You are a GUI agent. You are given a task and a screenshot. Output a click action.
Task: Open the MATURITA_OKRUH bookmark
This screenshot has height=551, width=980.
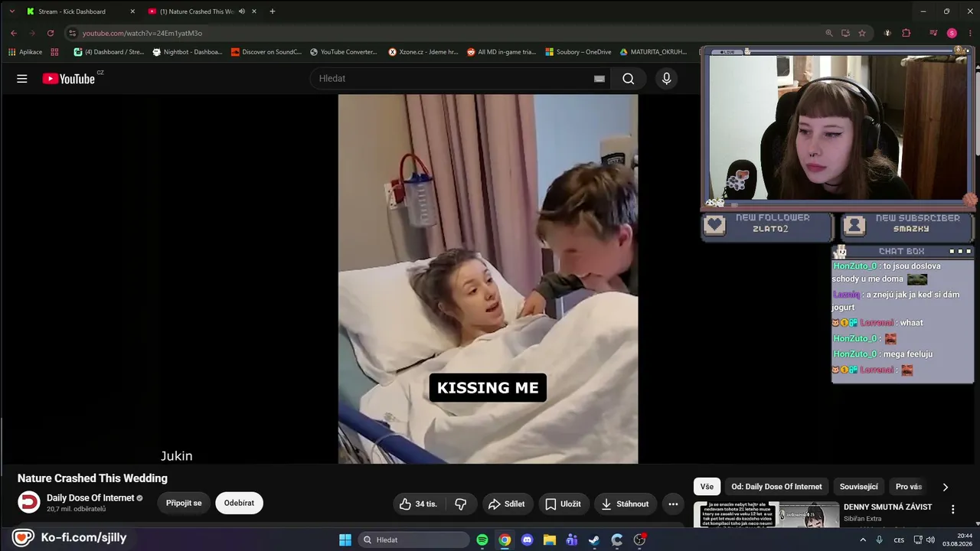coord(653,52)
